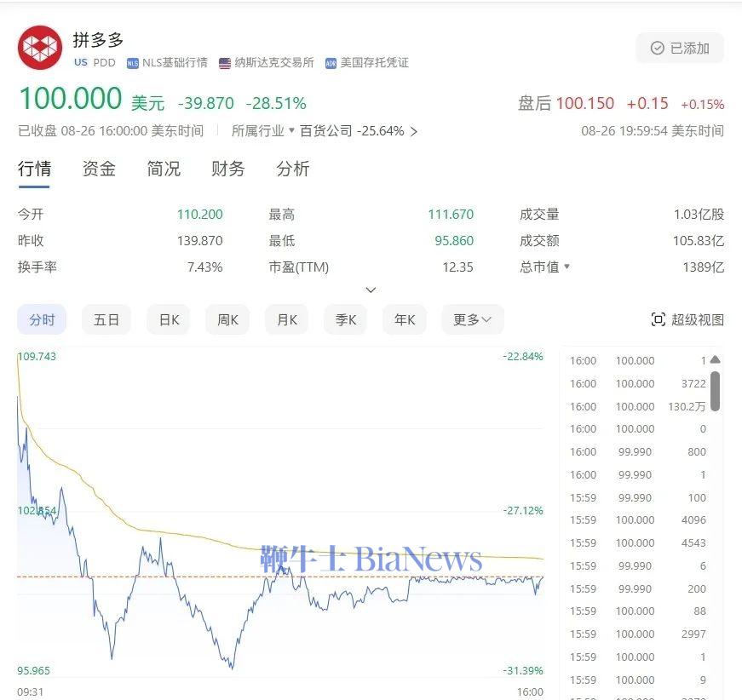The image size is (742, 700).
Task: Click the trade row with volume 3722
Action: [637, 383]
